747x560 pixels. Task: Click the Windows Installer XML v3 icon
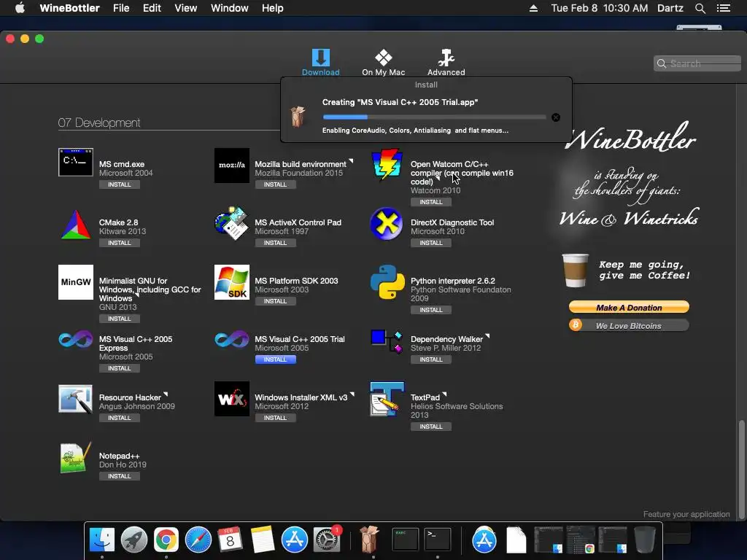231,399
